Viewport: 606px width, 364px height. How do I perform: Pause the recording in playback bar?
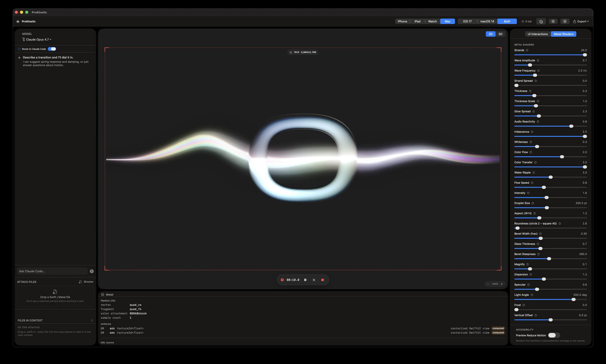[305, 280]
